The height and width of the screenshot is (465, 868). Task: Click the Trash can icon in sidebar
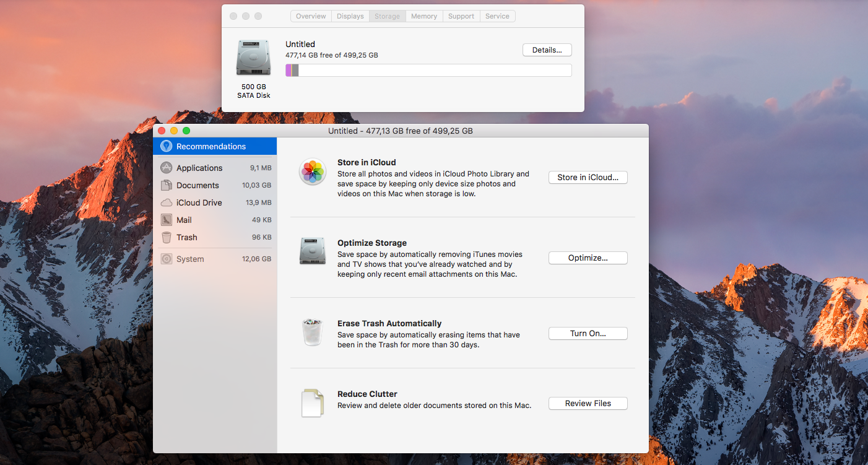click(x=166, y=237)
